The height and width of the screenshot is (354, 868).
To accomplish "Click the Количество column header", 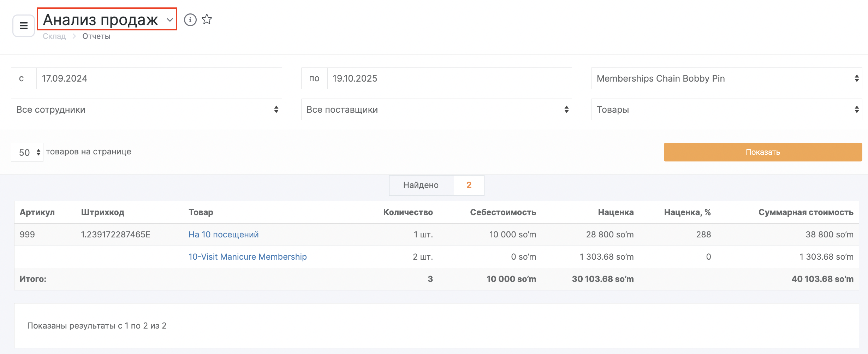I will [x=408, y=212].
